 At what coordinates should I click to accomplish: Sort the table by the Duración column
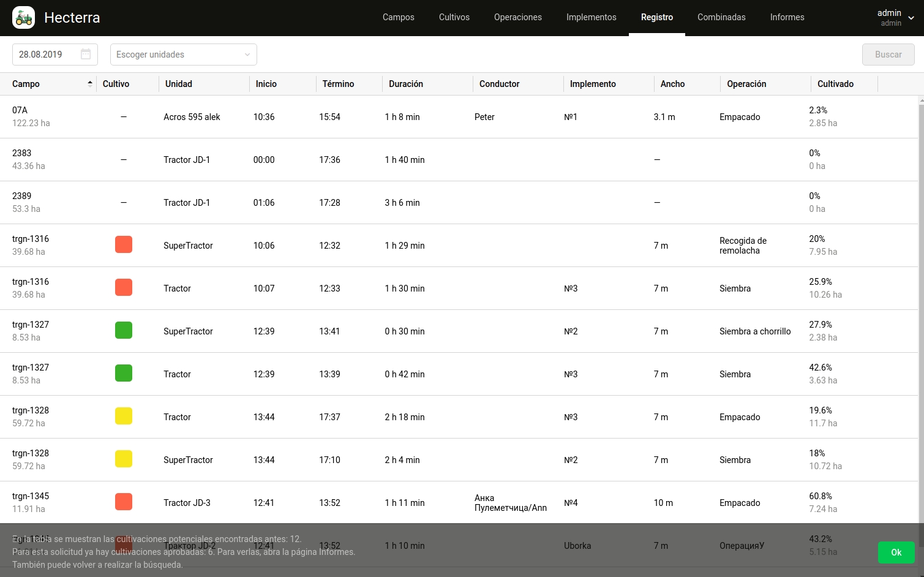coord(405,84)
